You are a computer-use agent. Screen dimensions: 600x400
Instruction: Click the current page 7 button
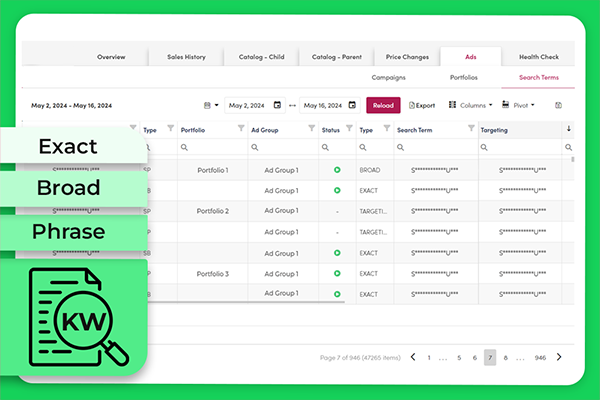[x=490, y=358]
